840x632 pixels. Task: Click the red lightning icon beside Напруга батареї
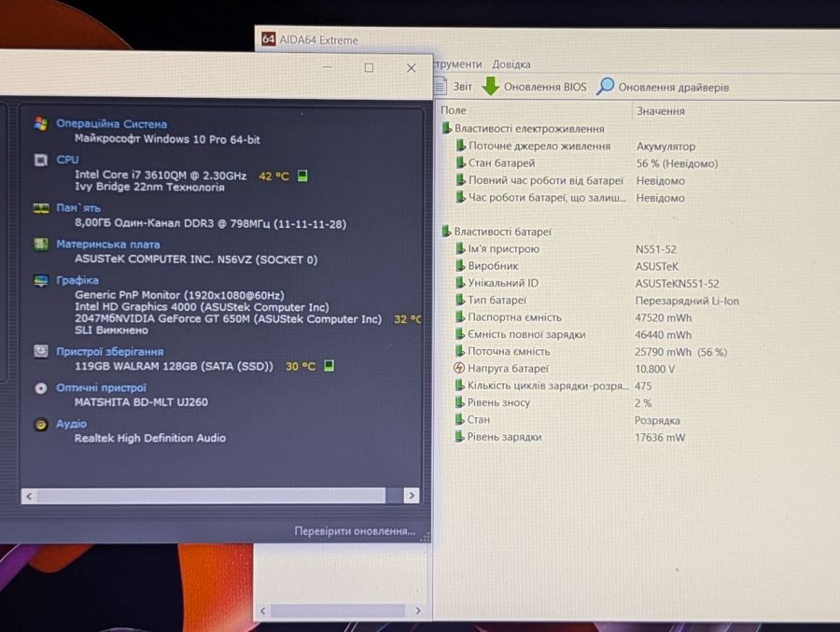point(458,368)
